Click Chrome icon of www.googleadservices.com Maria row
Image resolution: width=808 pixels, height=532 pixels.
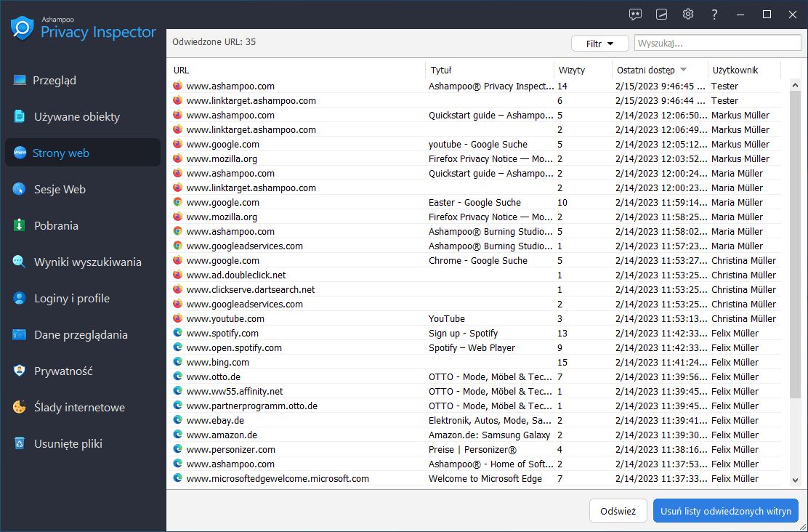(178, 246)
